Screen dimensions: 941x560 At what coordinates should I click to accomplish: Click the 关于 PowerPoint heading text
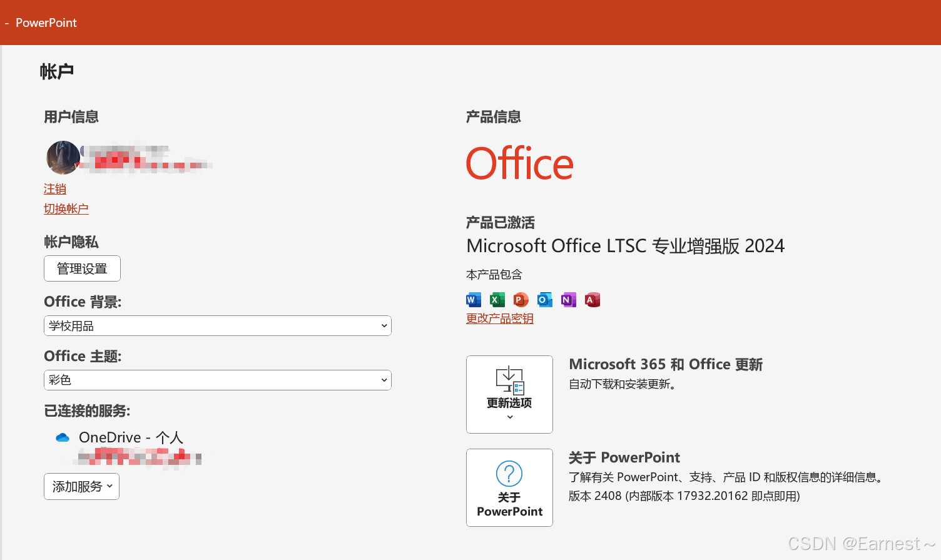coord(624,457)
